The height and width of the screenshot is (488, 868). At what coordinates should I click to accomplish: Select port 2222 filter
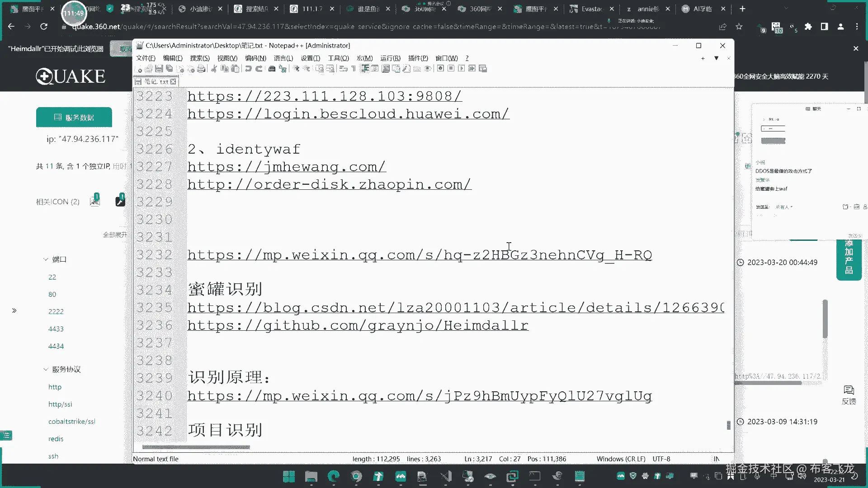tap(56, 312)
